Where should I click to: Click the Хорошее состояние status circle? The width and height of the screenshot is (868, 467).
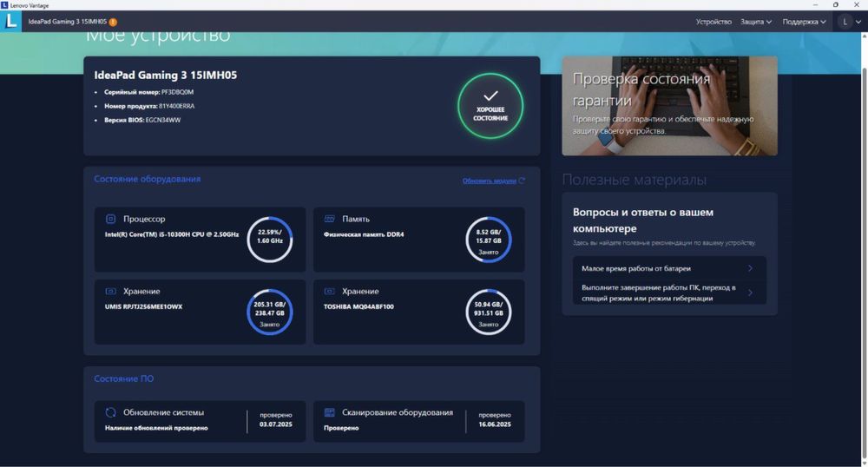pos(490,106)
